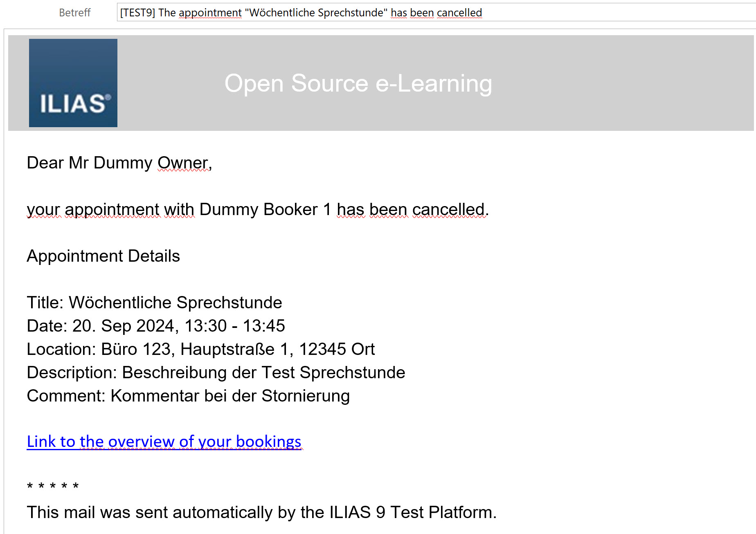
Task: Click the Location line with Büro 123
Action: (200, 349)
